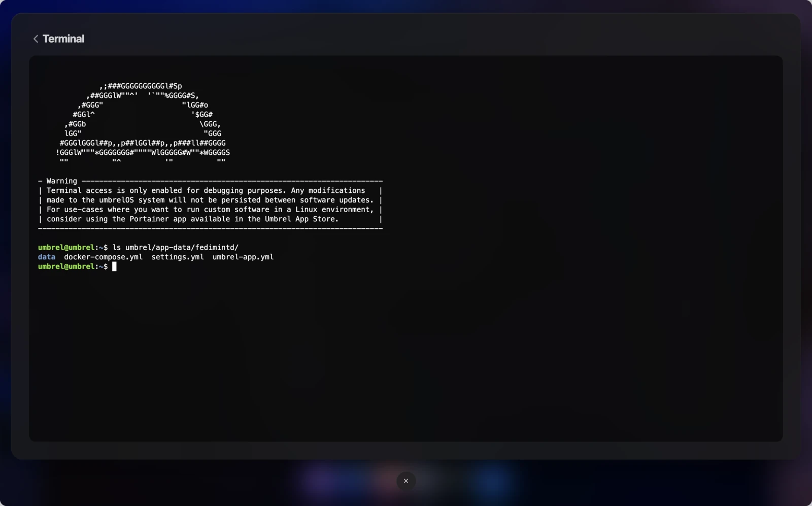This screenshot has width=812, height=506.
Task: Click the white block cursor at the prompt
Action: click(x=114, y=266)
